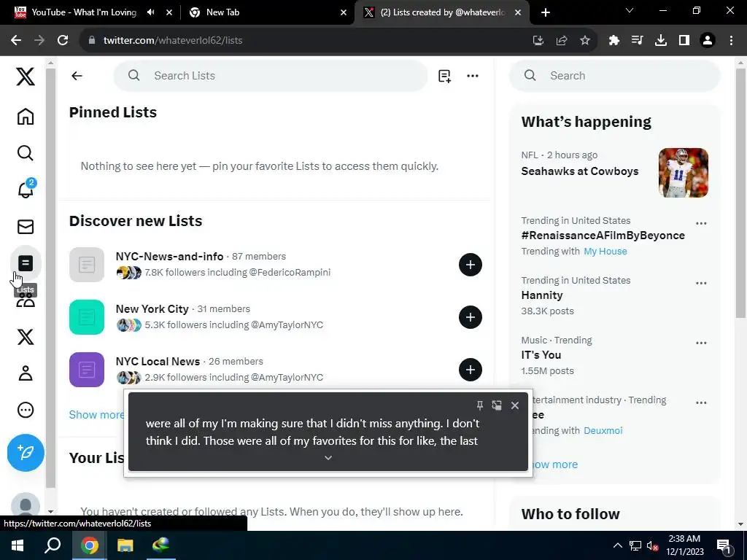Open account avatar at sidebar bottom
747x560 pixels.
26,506
